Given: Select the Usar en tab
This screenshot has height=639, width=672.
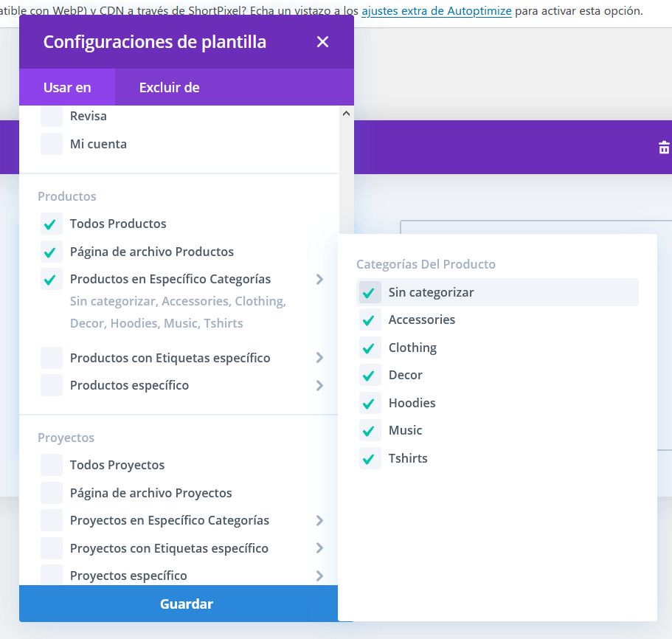Looking at the screenshot, I should 67,87.
